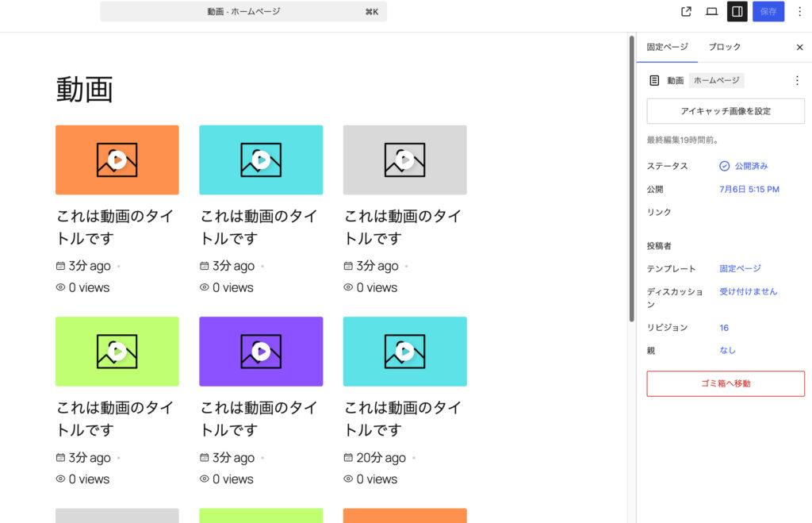Open the editor options three-dots menu
The width and height of the screenshot is (812, 523).
click(799, 11)
